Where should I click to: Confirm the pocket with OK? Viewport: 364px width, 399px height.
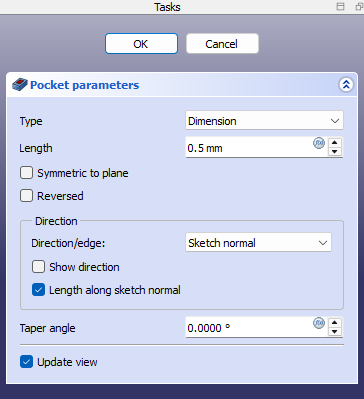(x=141, y=44)
